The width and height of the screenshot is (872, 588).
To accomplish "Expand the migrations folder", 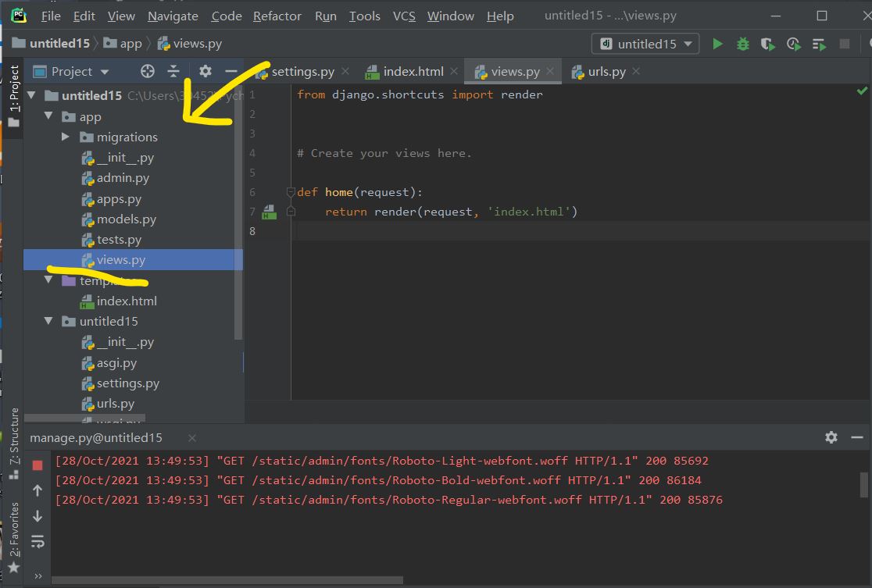I will 66,137.
